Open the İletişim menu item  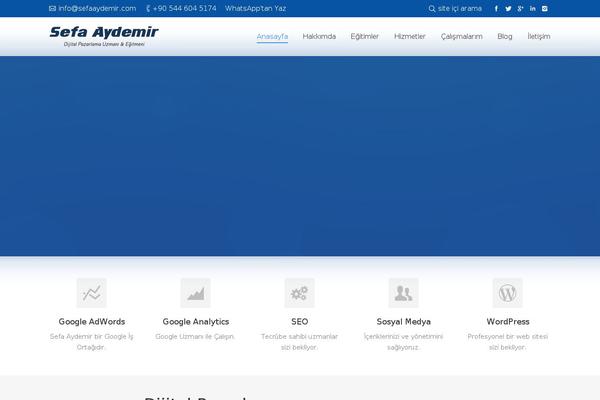pyautogui.click(x=539, y=36)
